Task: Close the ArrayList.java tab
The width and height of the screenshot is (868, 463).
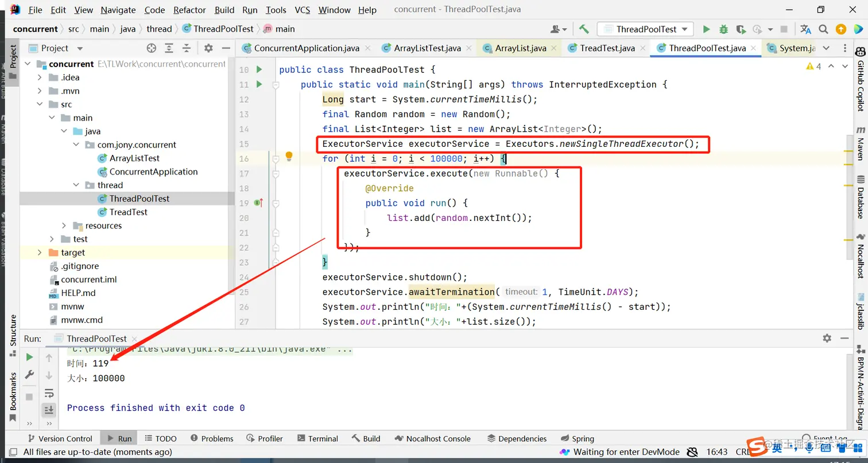Action: (x=555, y=48)
